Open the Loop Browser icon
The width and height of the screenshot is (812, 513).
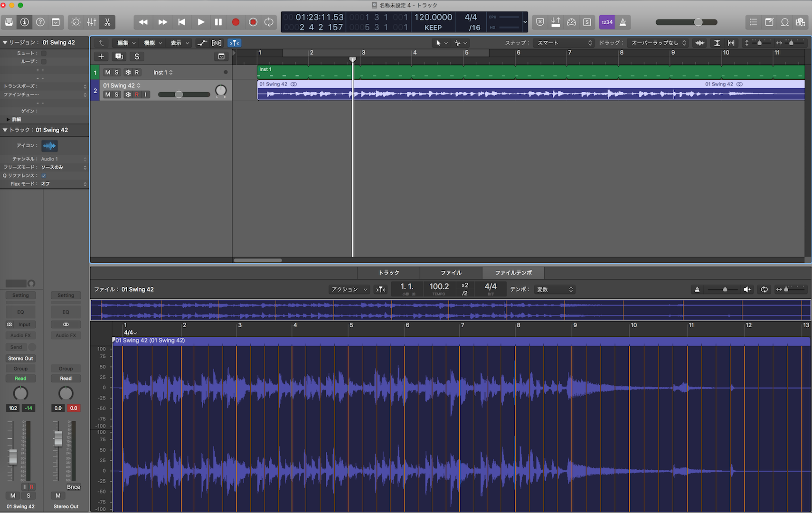click(785, 22)
